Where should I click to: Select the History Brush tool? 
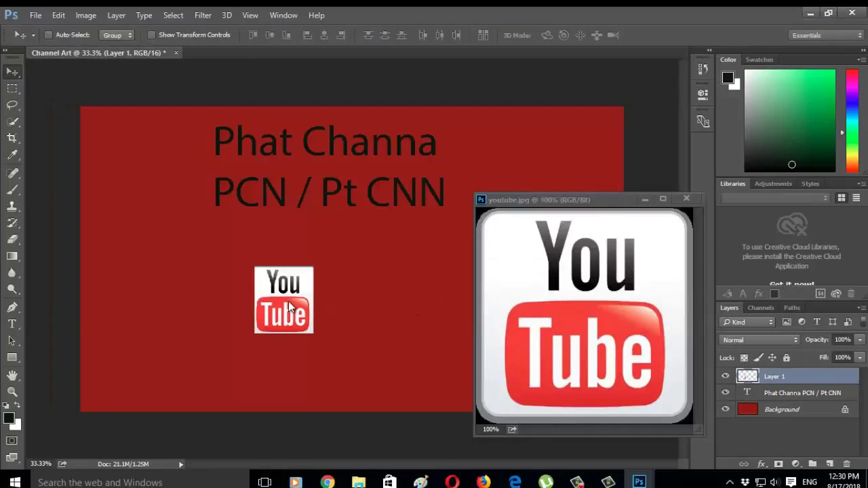tap(12, 222)
